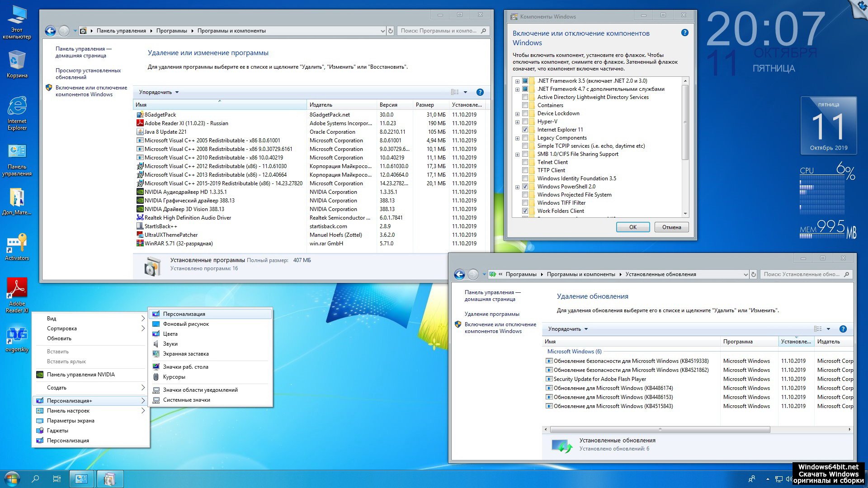Expand the Hyper-V tree node
This screenshot has width=868, height=488.
pyautogui.click(x=517, y=122)
